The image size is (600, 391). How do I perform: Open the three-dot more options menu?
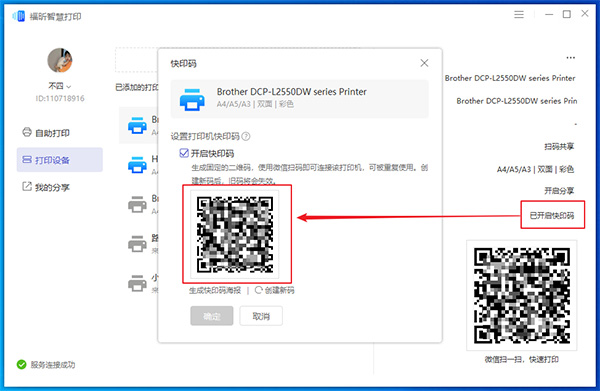571,58
